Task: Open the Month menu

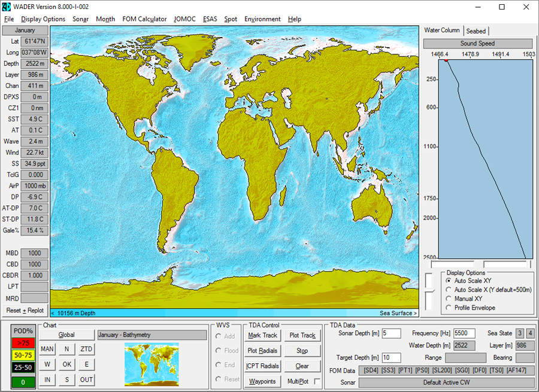Action: pyautogui.click(x=105, y=19)
